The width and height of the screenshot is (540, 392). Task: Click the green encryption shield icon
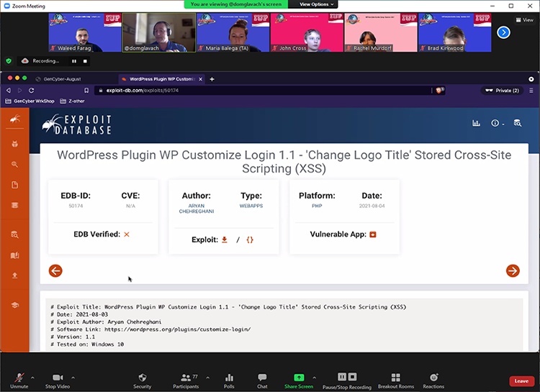coord(9,61)
